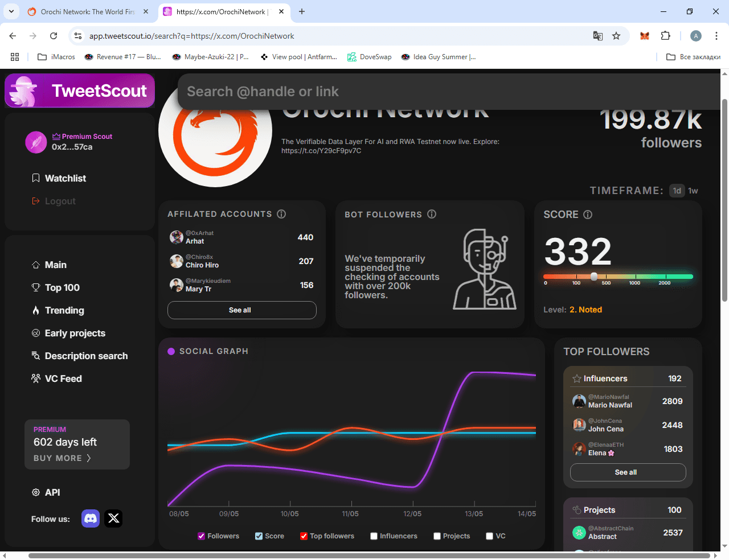Image resolution: width=729 pixels, height=560 pixels.
Task: Open Mario Nawfal follower row
Action: pyautogui.click(x=628, y=401)
